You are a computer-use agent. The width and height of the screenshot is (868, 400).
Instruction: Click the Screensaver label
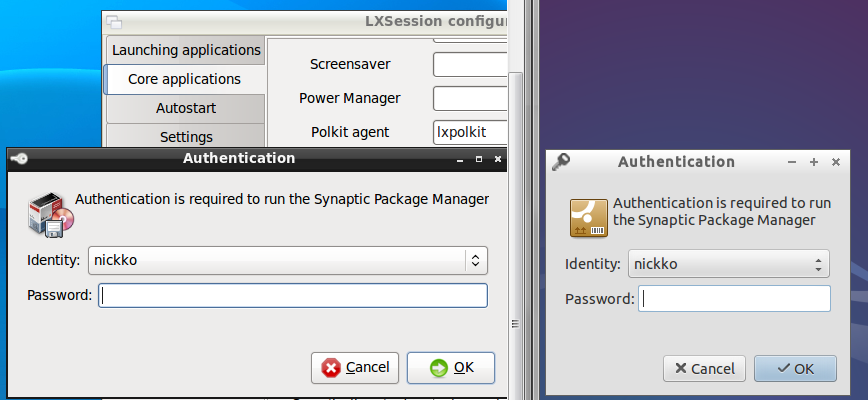click(x=350, y=64)
